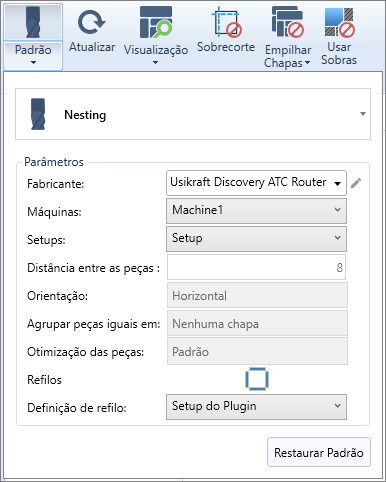This screenshot has height=482, width=386.
Task: Click the Agrupar peças iguais em: label
Action: [x=93, y=324]
